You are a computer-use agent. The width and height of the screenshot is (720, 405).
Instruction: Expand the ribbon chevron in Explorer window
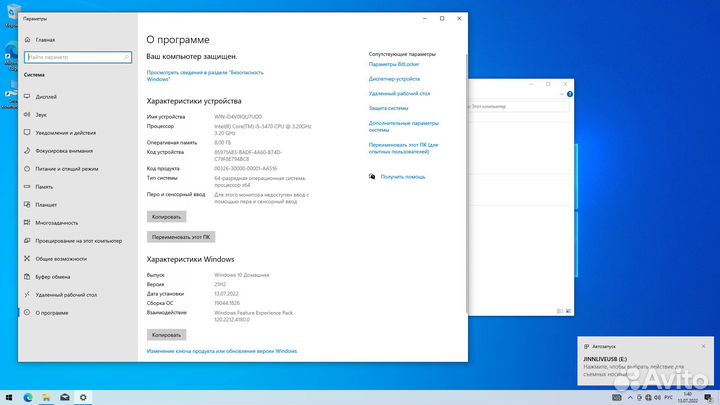(562, 94)
